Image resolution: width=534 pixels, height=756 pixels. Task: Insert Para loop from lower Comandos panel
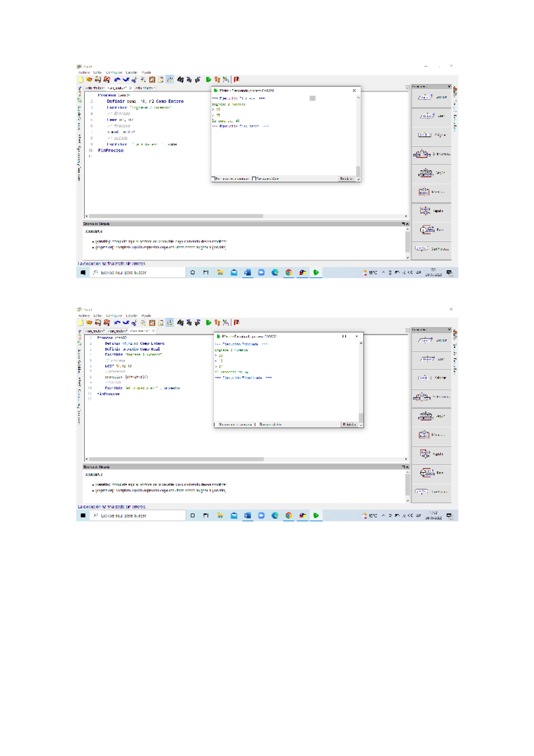click(431, 473)
